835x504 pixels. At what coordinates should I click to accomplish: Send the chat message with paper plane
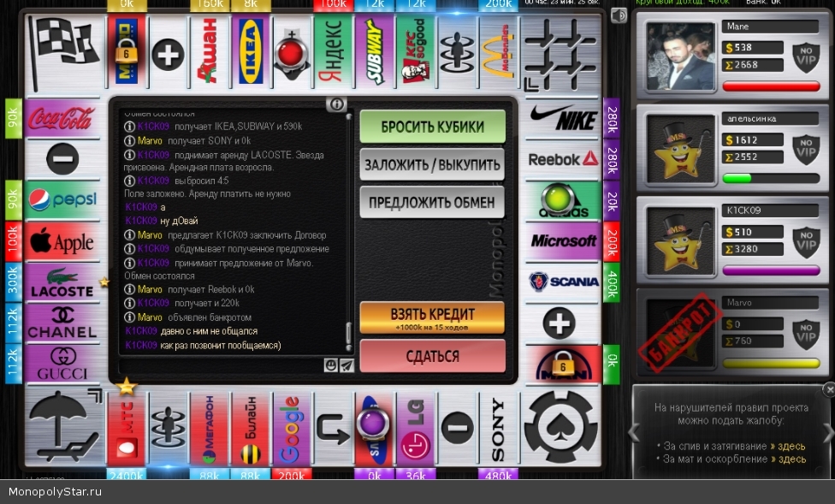click(x=346, y=365)
